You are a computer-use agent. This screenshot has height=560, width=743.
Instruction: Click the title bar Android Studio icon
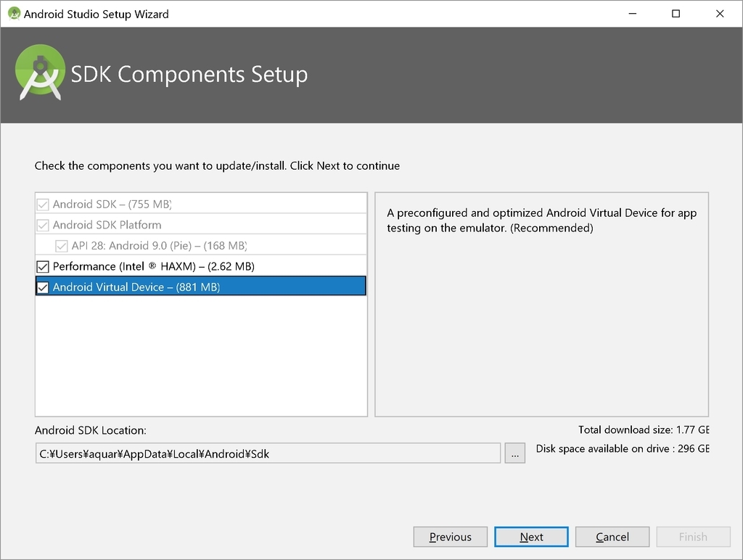point(15,14)
